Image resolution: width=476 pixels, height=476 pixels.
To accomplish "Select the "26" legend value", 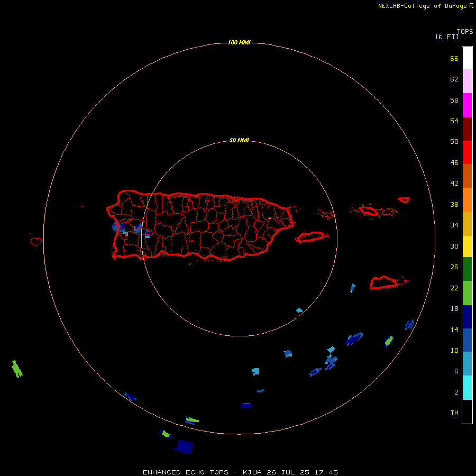I will 454,267.
